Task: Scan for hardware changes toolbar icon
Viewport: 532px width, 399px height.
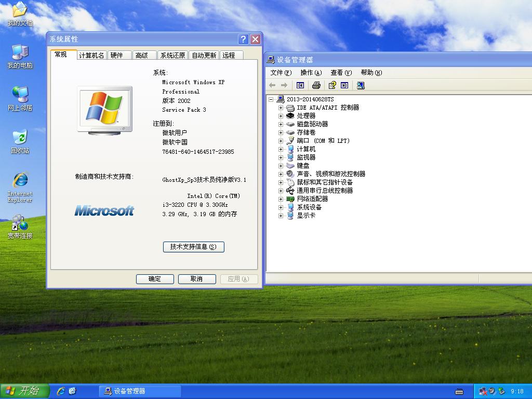Action: click(361, 86)
